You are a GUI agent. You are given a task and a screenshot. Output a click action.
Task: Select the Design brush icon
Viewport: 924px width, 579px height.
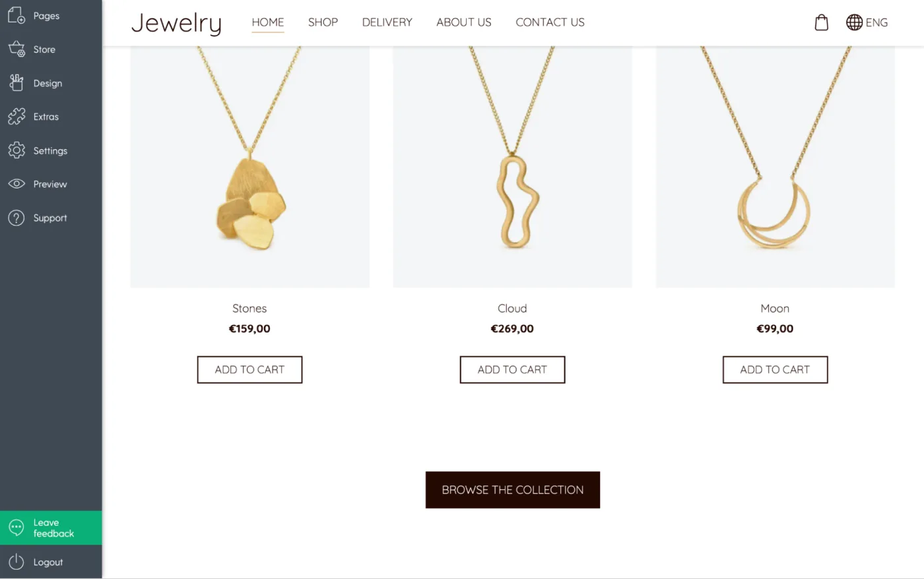pyautogui.click(x=16, y=82)
